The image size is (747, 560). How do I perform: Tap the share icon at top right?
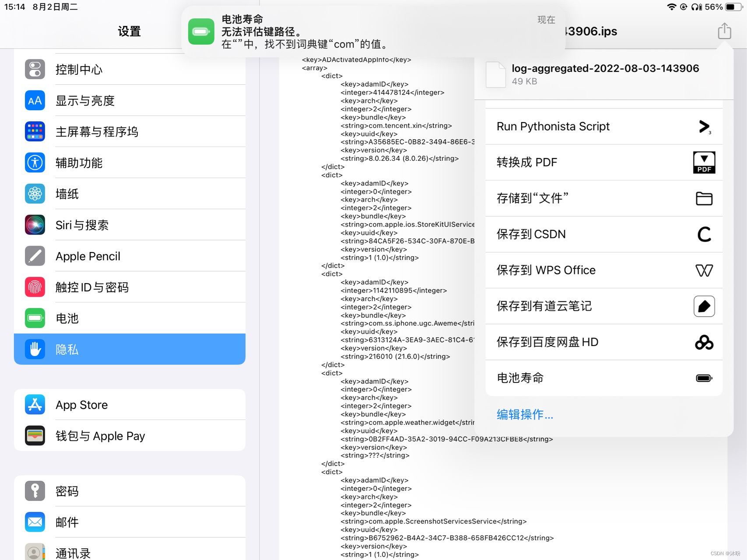(x=724, y=31)
